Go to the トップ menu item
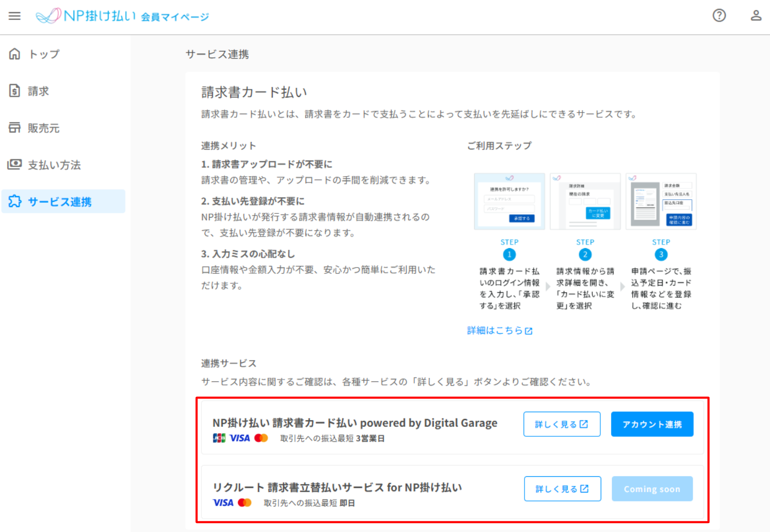Screen dimensions: 770x532 (x=44, y=54)
